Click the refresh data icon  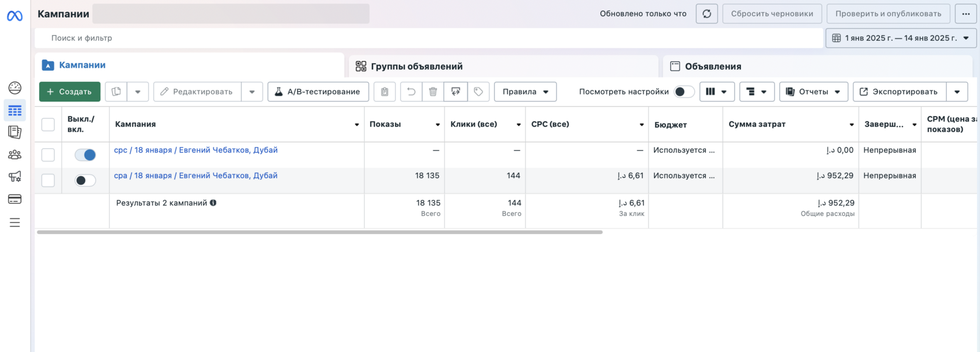click(x=706, y=13)
